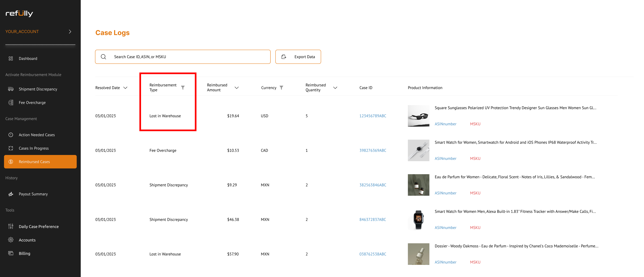Open case 846372837ABC
This screenshot has height=277, width=644.
373,220
